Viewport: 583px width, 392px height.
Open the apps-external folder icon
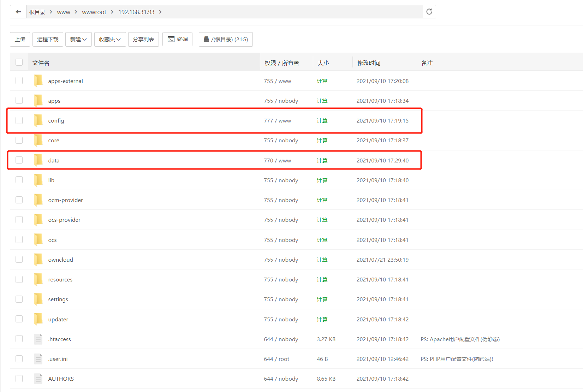point(38,81)
